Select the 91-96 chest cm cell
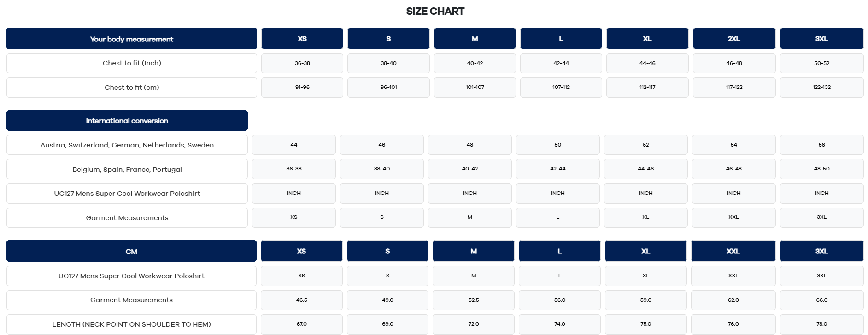868x335 pixels. [x=302, y=88]
